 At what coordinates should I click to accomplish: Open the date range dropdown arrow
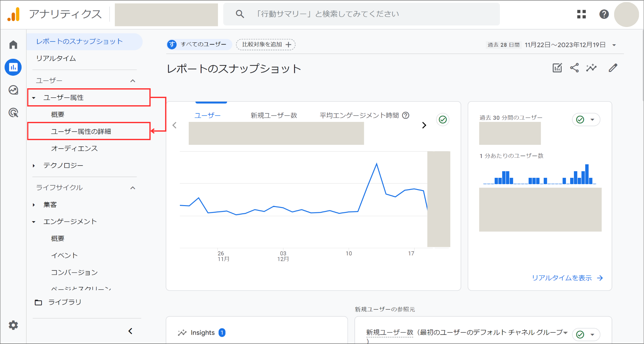(x=614, y=45)
